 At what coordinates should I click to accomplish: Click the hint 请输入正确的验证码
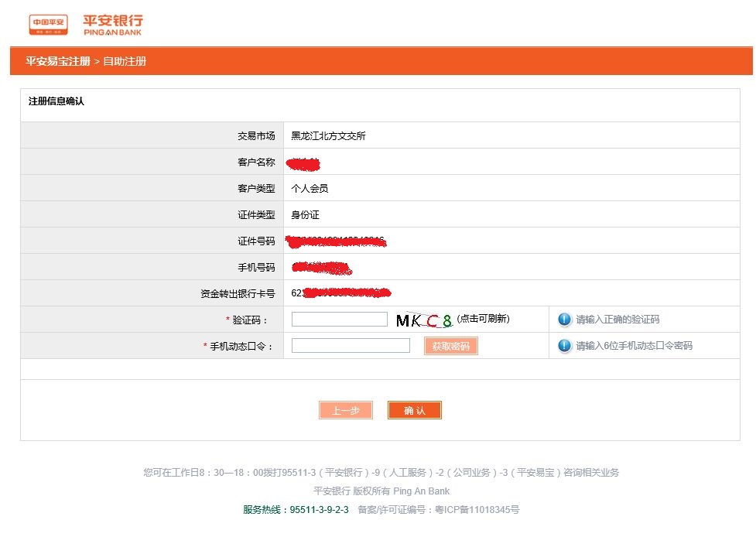pos(617,320)
